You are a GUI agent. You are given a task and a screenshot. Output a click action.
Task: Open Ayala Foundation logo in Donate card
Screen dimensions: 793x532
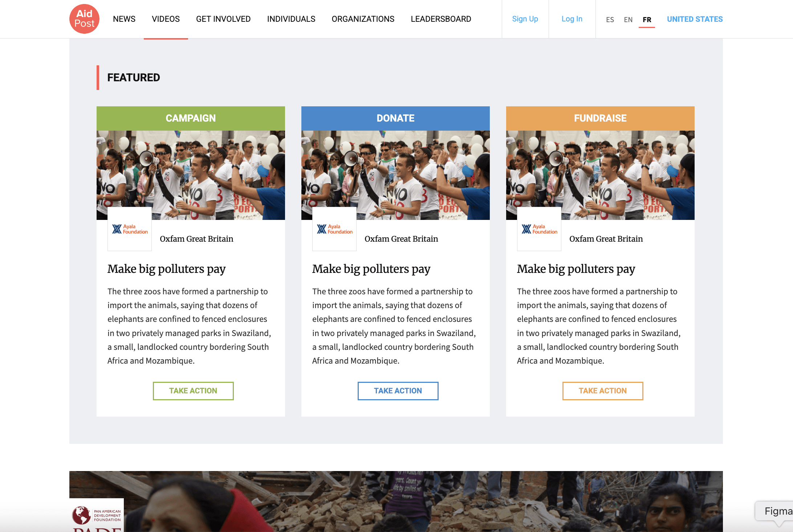click(334, 229)
